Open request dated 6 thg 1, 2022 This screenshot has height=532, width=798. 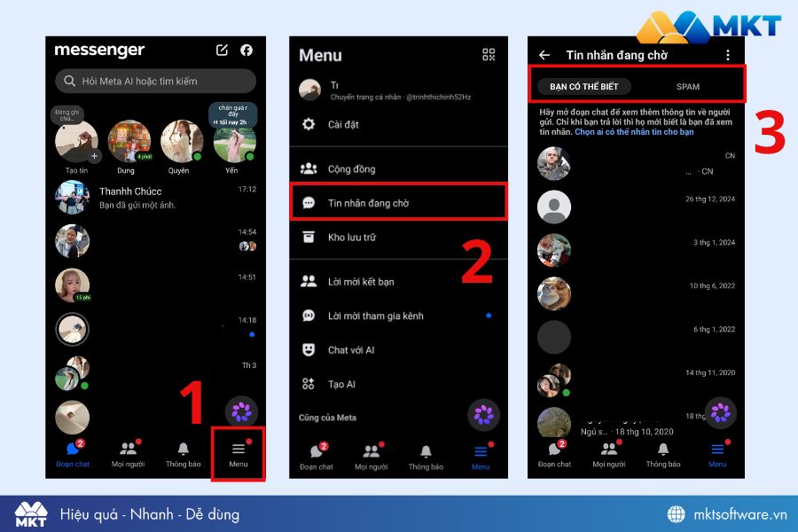(x=636, y=337)
